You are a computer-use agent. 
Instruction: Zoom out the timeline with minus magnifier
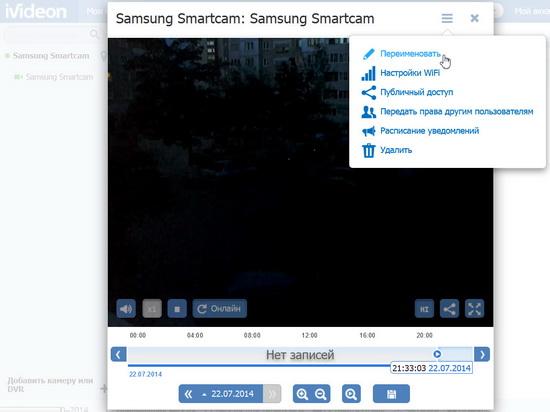[321, 394]
